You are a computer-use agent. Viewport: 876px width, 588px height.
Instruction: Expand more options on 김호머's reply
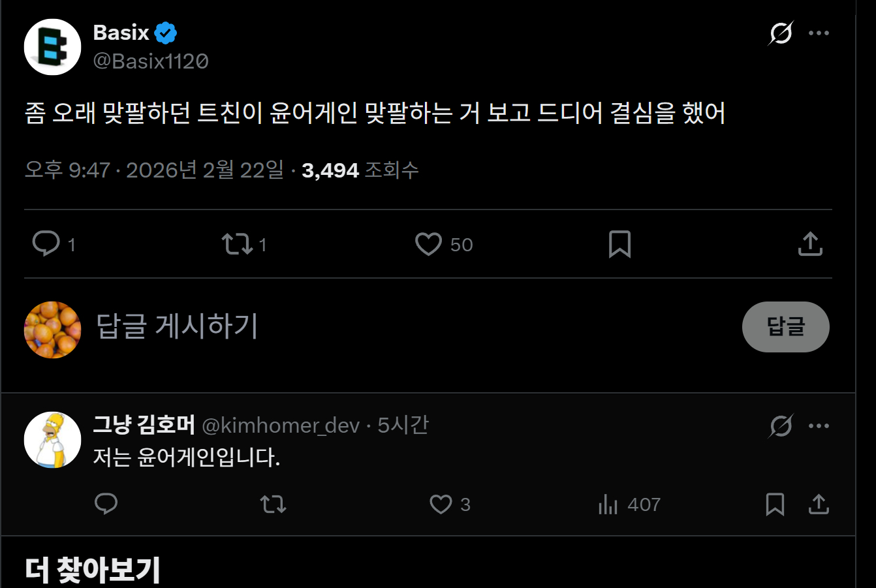[819, 426]
